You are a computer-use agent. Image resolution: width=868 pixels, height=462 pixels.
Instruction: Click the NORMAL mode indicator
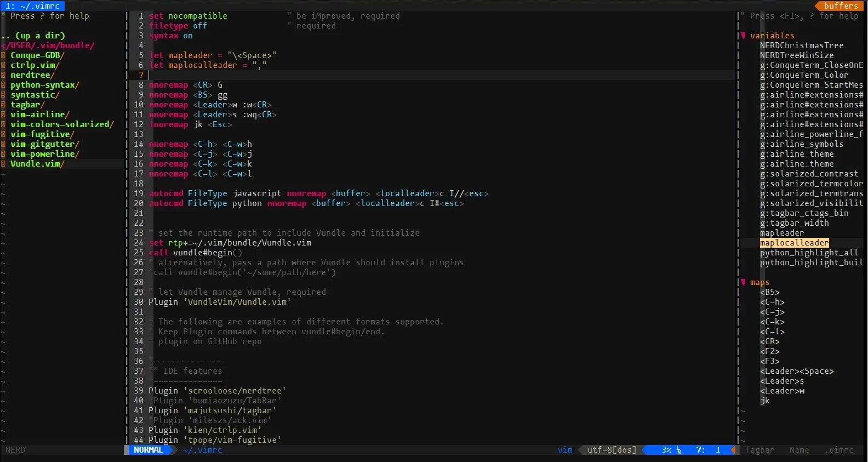[149, 450]
